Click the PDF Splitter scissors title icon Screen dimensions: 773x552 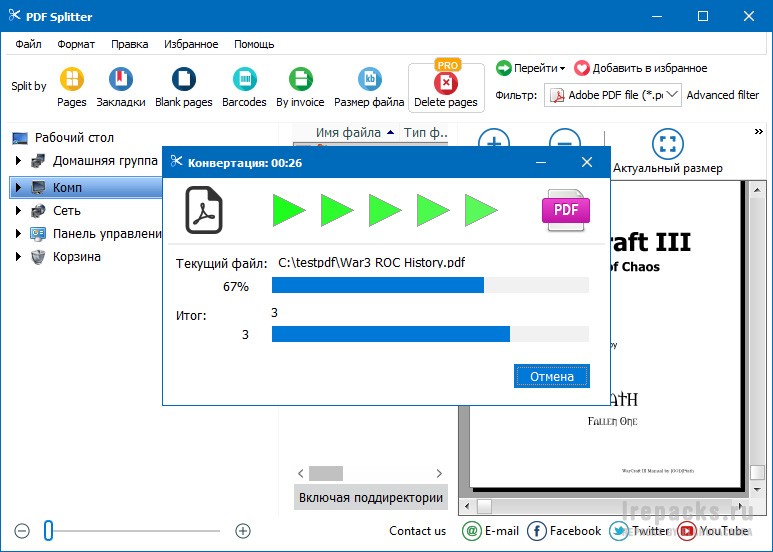[x=14, y=15]
